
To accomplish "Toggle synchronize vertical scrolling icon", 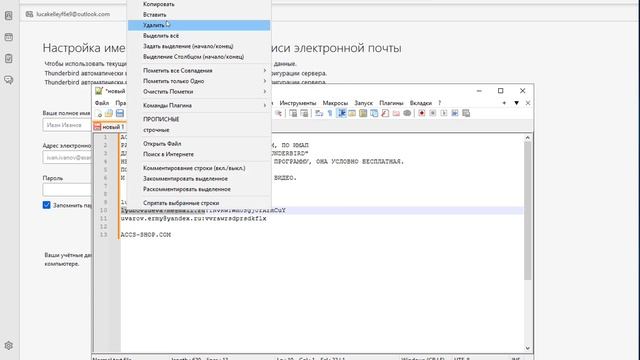I will coord(293,113).
